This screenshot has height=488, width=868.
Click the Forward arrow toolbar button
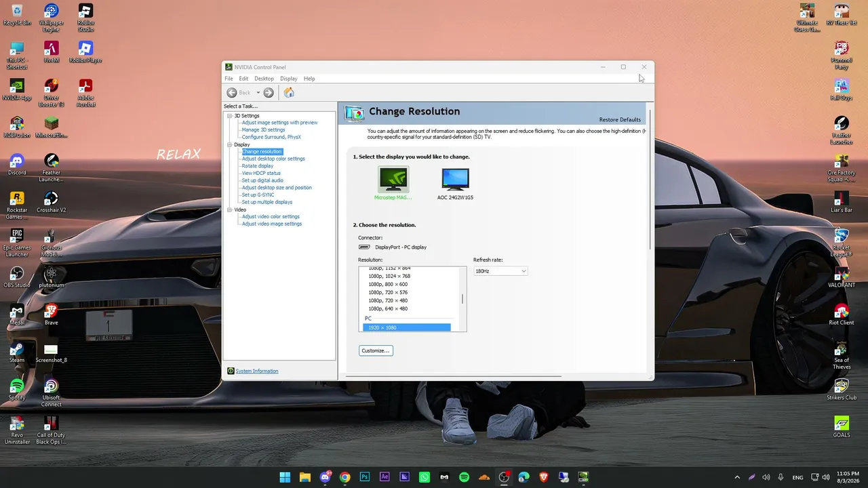269,93
